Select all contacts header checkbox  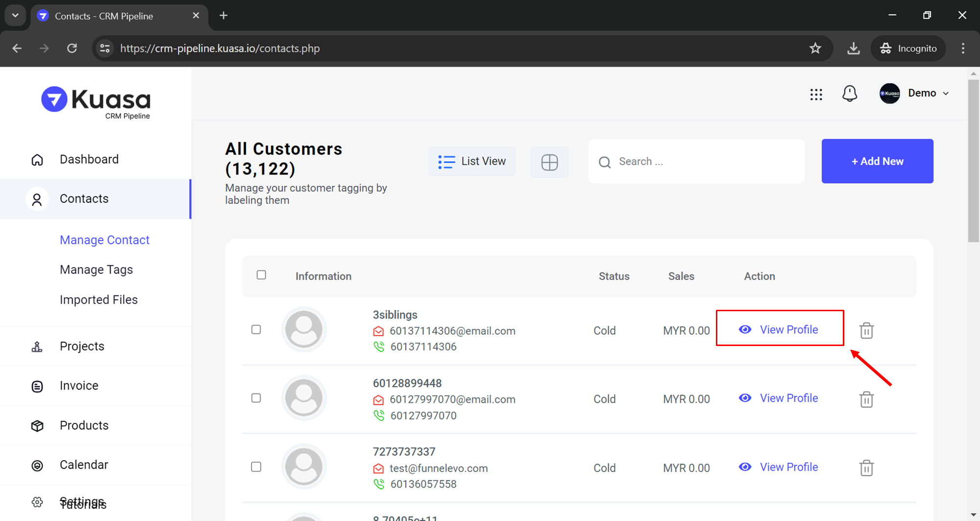[x=261, y=275]
